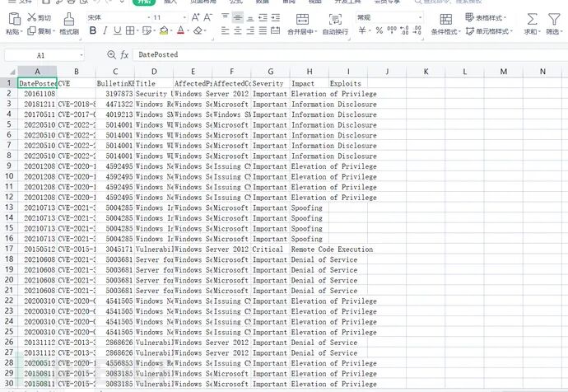Click the Impact header cell
The image size is (568, 392).
click(x=309, y=83)
